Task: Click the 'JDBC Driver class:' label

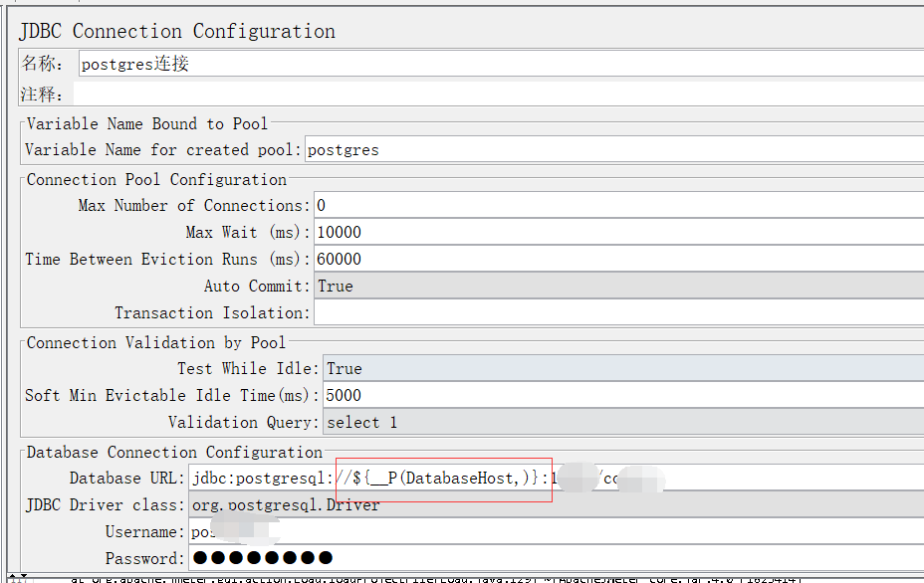Action: (x=105, y=504)
